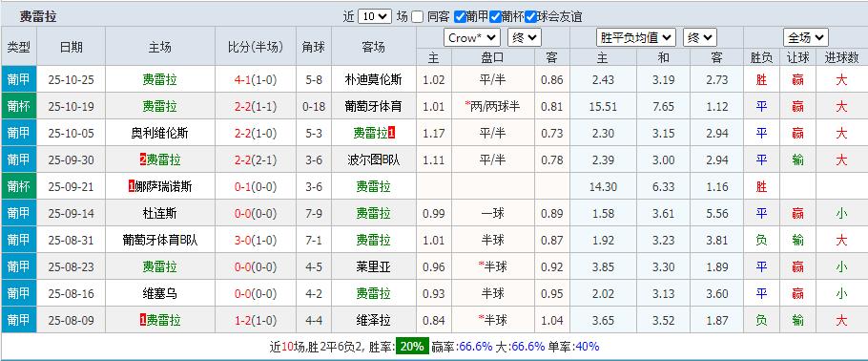Open away team 莱里亚
Viewport: 868px width, 361px height.
(373, 266)
